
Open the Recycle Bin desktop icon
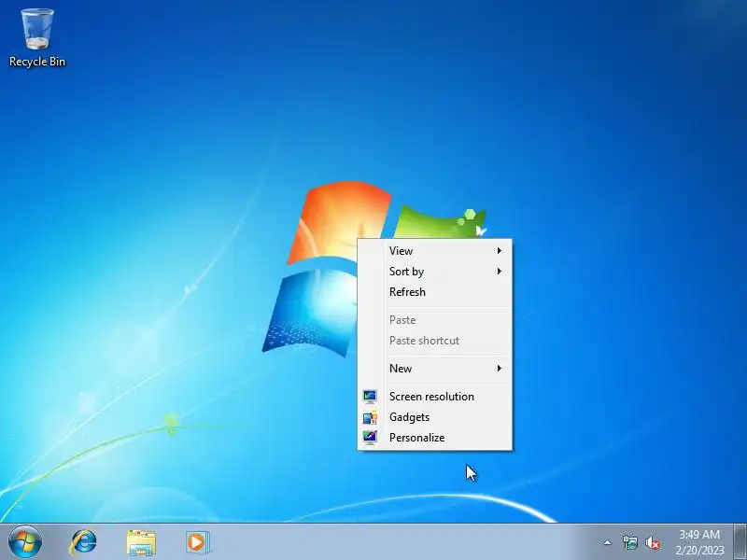click(37, 37)
